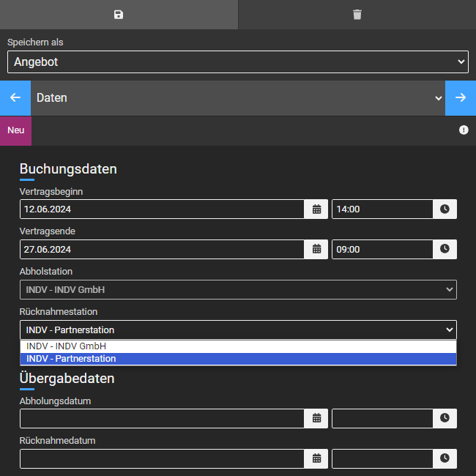Click the trash delete icon
Viewport: 476px width, 476px height.
(357, 15)
